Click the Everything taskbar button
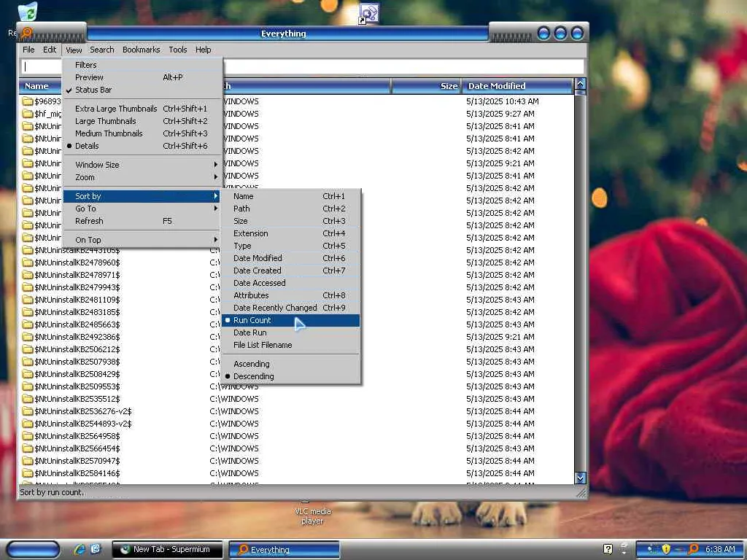Viewport: 747px width, 560px height. tap(285, 549)
